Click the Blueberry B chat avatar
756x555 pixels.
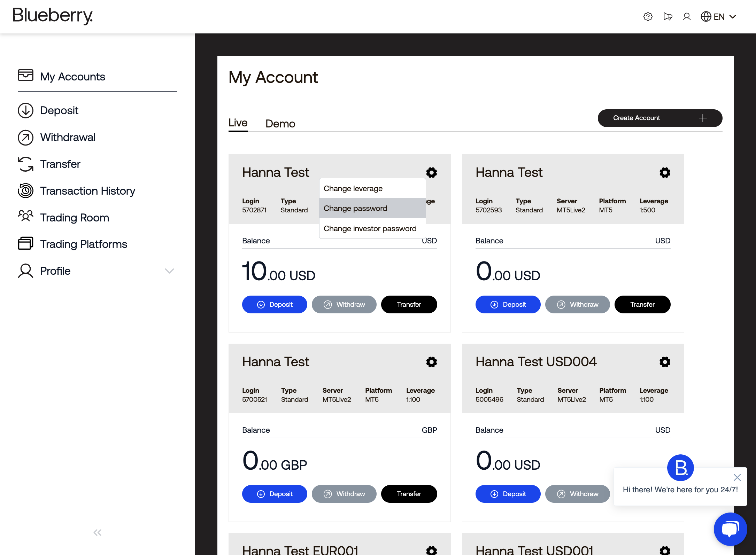tap(680, 468)
